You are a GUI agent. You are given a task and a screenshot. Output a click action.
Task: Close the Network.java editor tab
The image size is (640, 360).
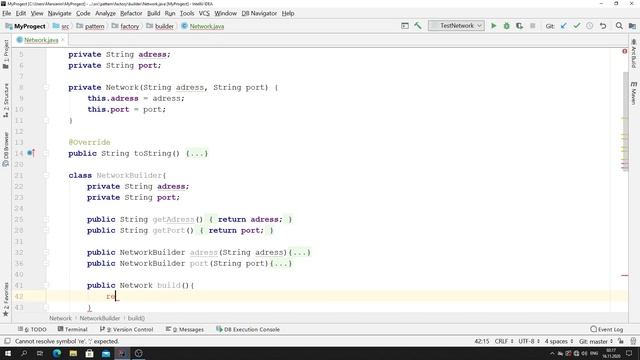(x=63, y=40)
